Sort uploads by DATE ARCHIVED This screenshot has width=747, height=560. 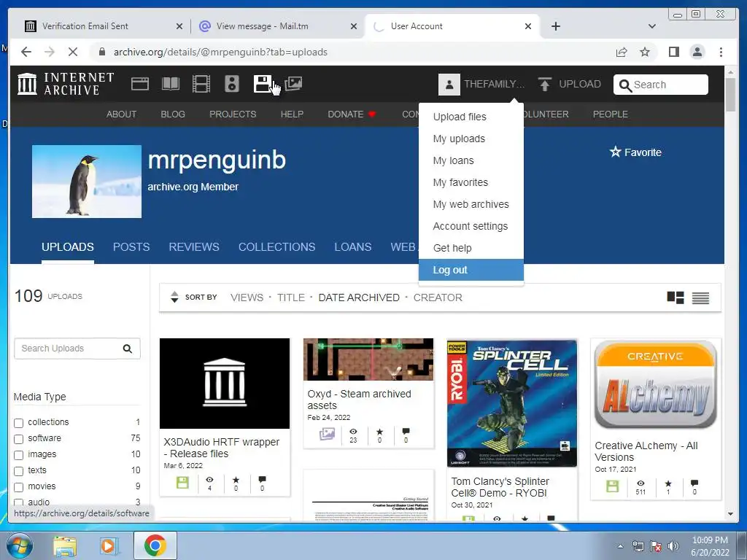pos(359,297)
